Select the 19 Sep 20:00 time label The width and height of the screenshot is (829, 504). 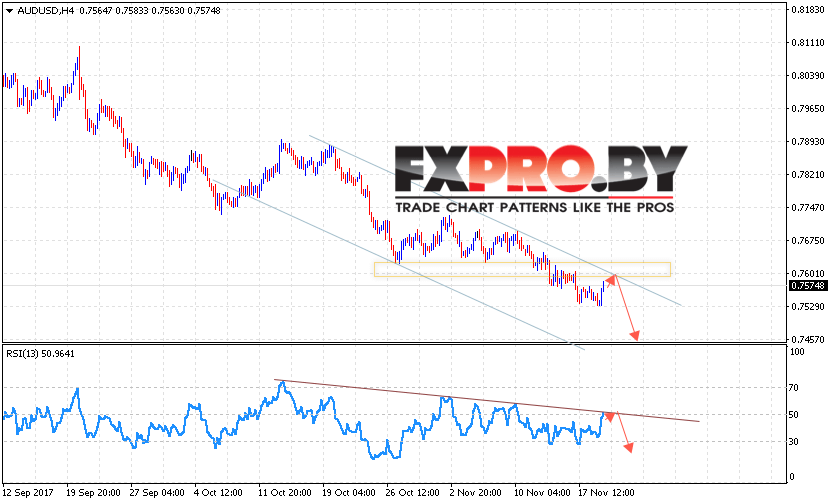[x=93, y=492]
